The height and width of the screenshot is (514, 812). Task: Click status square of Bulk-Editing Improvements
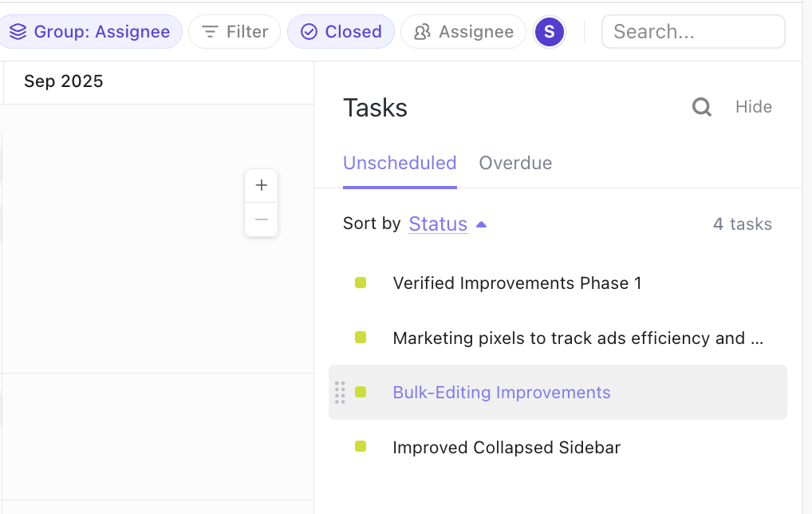pyautogui.click(x=361, y=392)
